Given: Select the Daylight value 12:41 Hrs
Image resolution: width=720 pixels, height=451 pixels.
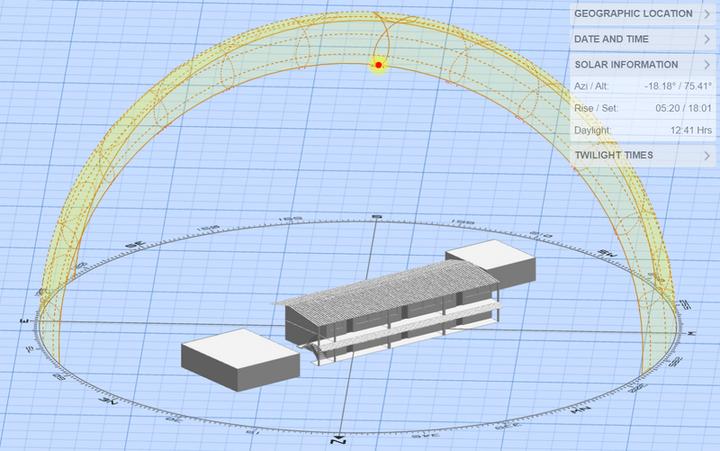Looking at the screenshot, I should tap(691, 130).
